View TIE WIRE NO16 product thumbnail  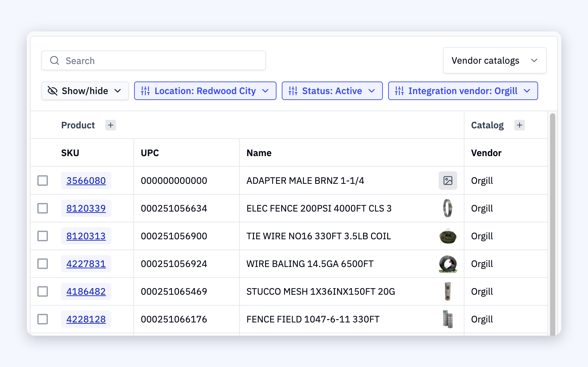(x=448, y=236)
